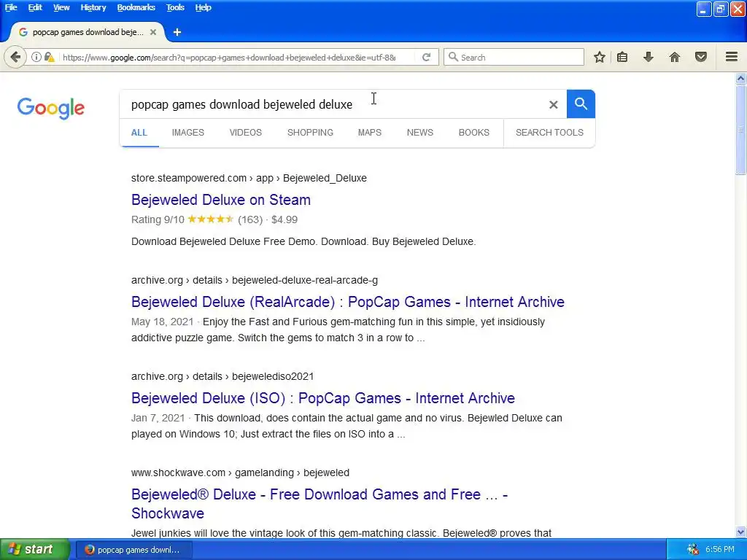Screen dimensions: 747x560
Task: Select Firefox taskbar button popcap games downl...
Action: [134, 550]
